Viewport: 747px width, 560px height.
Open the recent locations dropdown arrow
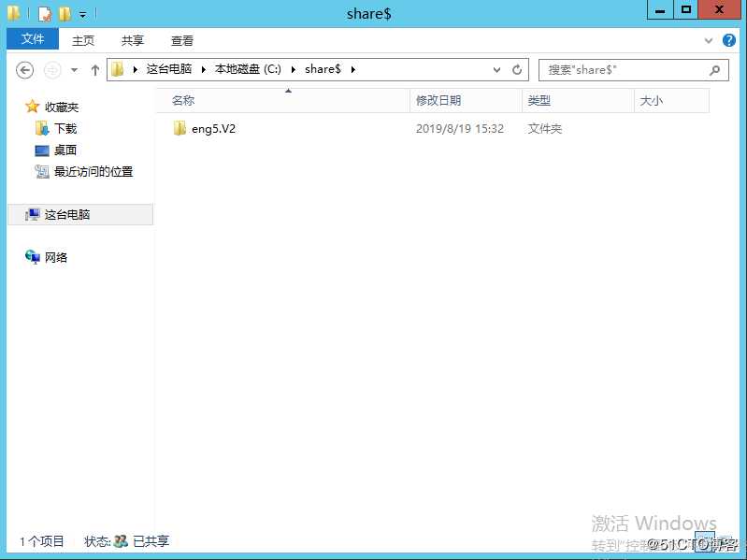[x=74, y=70]
